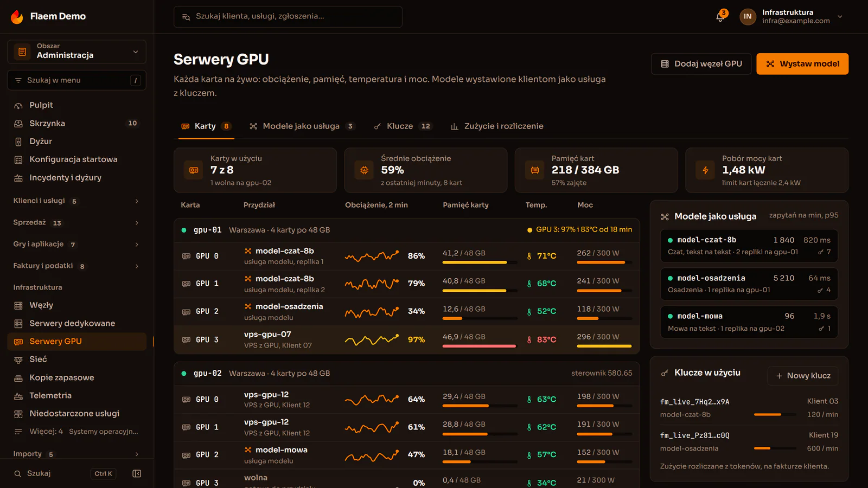Click the GPU 3 card icon on gpu-01
This screenshot has height=488, width=868.
click(186, 340)
